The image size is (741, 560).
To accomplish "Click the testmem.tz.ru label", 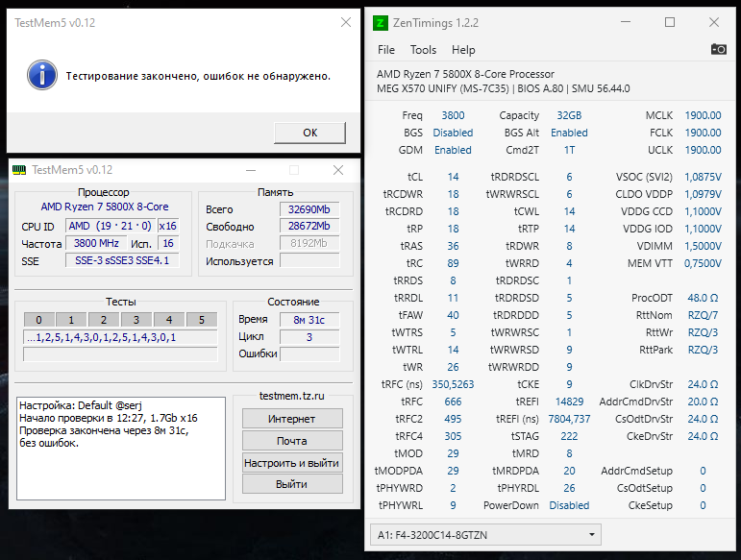I will 292,396.
